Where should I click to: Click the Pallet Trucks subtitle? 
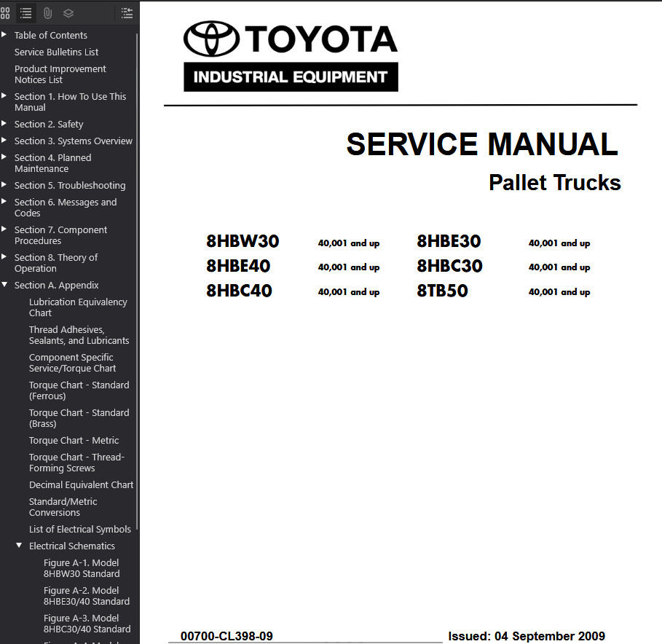pyautogui.click(x=555, y=182)
